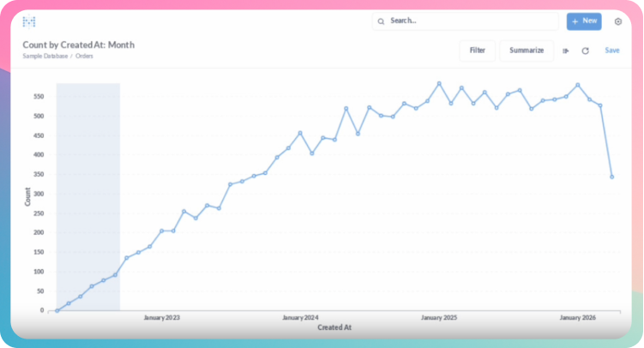The height and width of the screenshot is (348, 644).
Task: Click the 550 y-axis tick label
Action: (39, 97)
